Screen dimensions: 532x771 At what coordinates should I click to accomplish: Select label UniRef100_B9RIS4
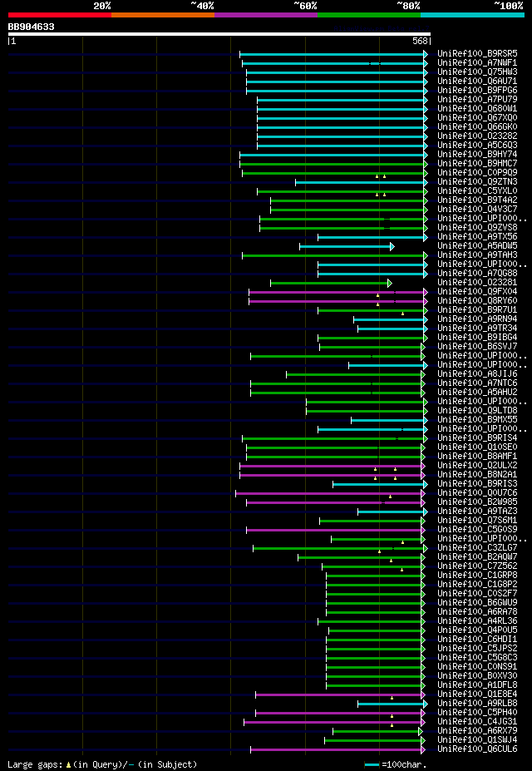pos(477,438)
